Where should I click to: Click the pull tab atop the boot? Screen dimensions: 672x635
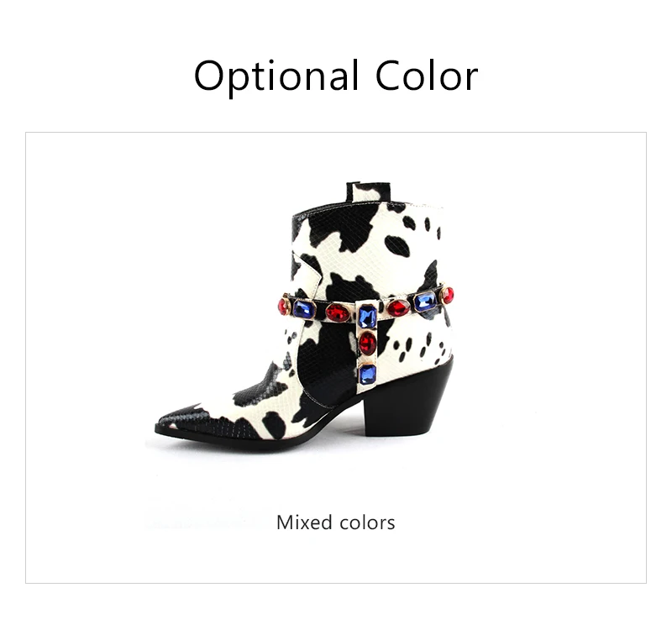369,192
